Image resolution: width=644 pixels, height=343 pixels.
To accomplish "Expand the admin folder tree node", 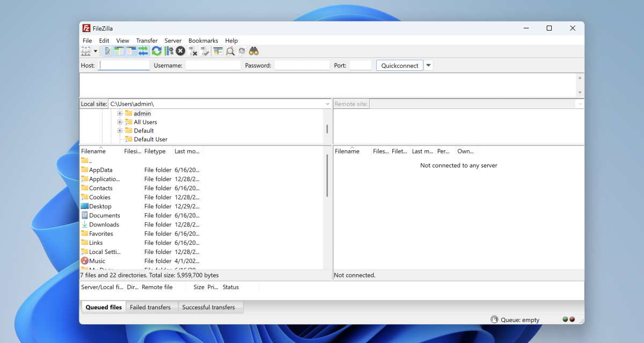I will [120, 114].
